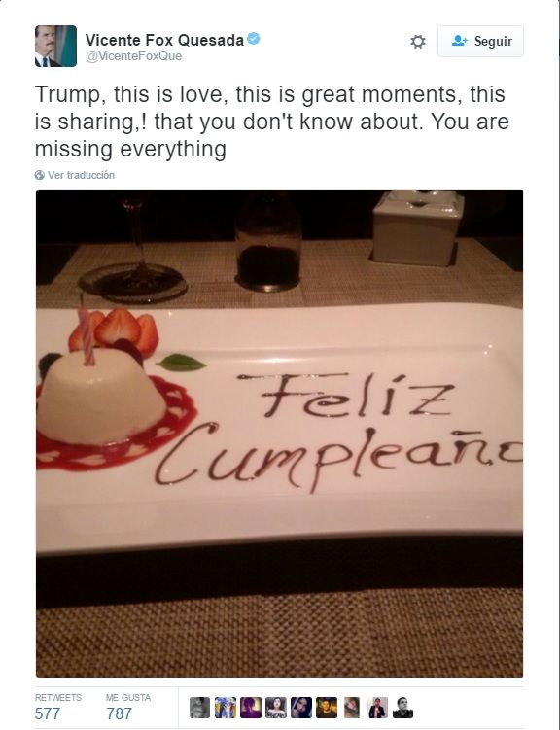
Task: Click the blue verified badge icon
Action: (x=253, y=39)
